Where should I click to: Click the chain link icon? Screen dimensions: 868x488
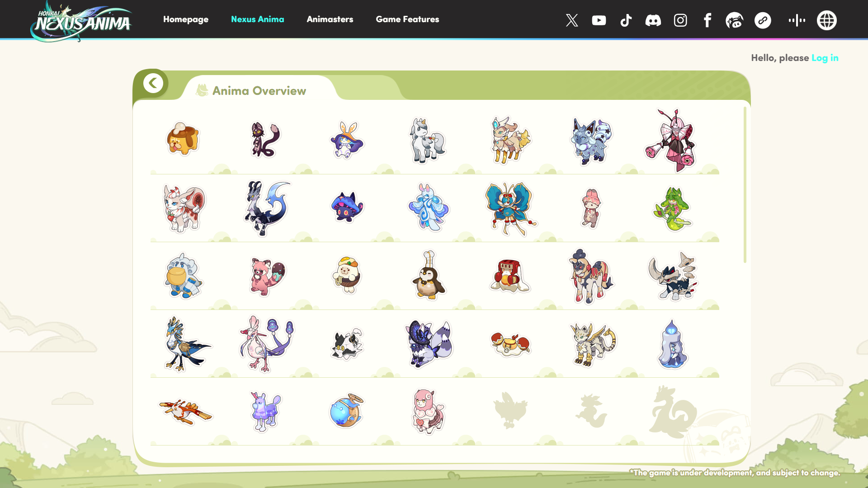763,20
